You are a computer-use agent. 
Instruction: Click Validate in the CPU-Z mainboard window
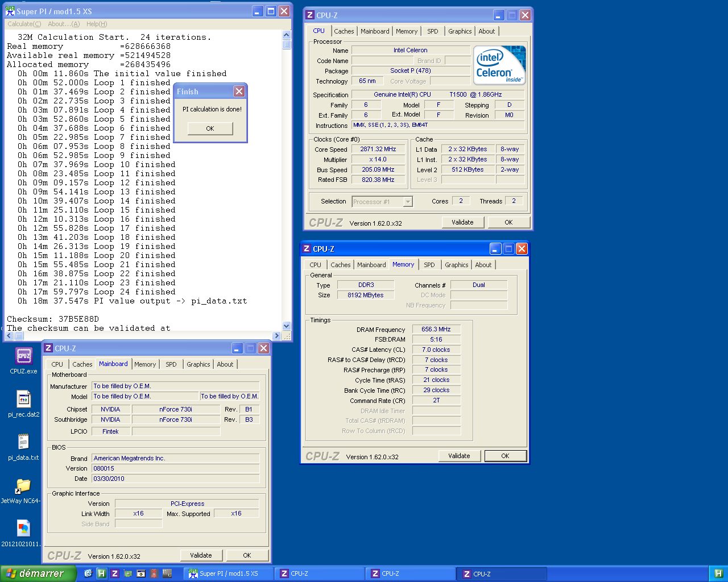pyautogui.click(x=201, y=555)
